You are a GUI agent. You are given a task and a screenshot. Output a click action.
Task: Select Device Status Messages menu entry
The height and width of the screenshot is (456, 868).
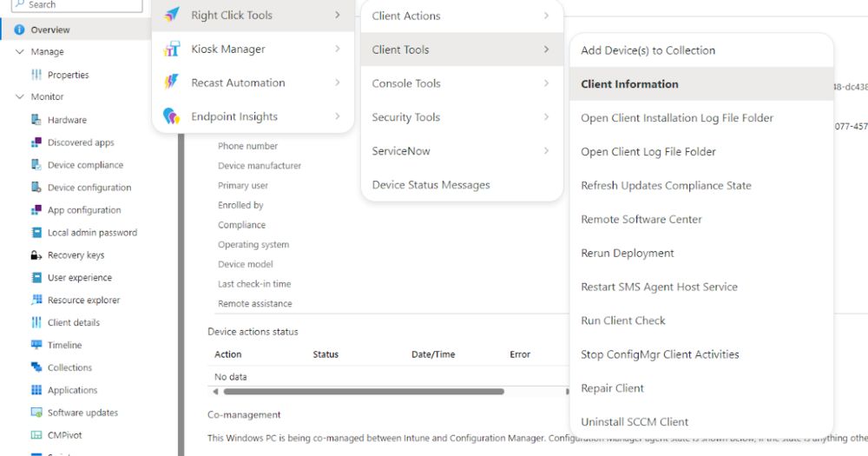pos(462,184)
